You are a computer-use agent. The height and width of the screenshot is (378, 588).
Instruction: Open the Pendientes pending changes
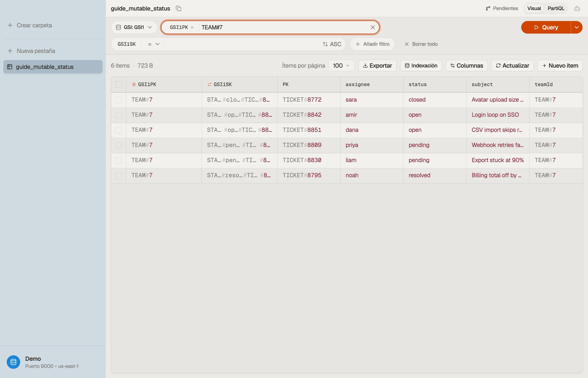tap(502, 8)
